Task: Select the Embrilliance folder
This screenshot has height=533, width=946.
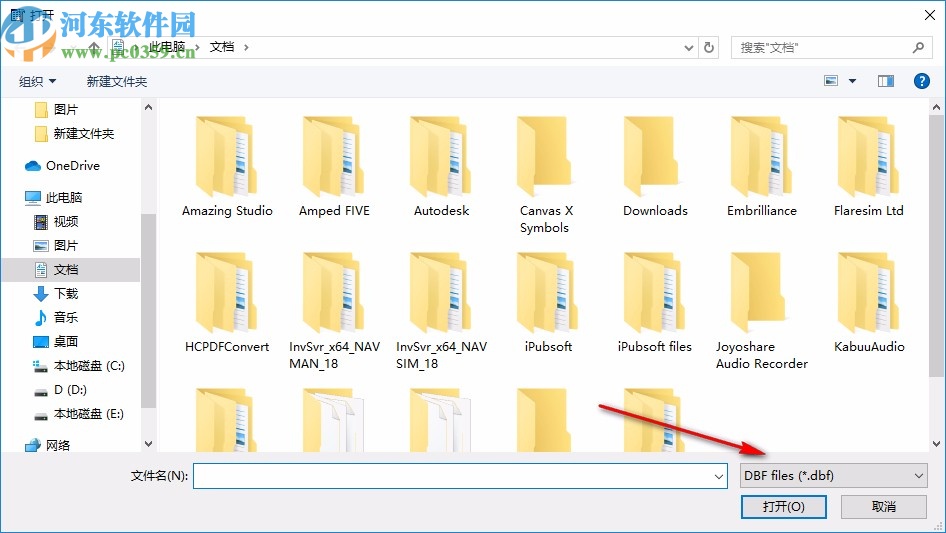Action: (761, 168)
